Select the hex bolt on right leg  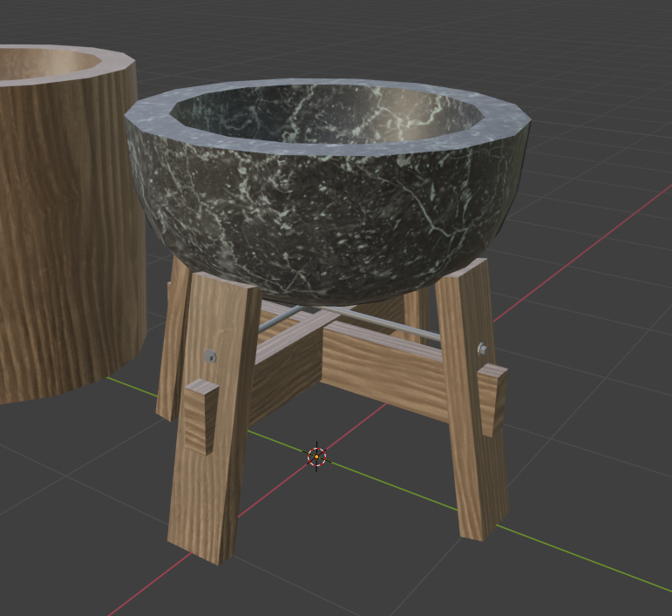click(x=482, y=349)
